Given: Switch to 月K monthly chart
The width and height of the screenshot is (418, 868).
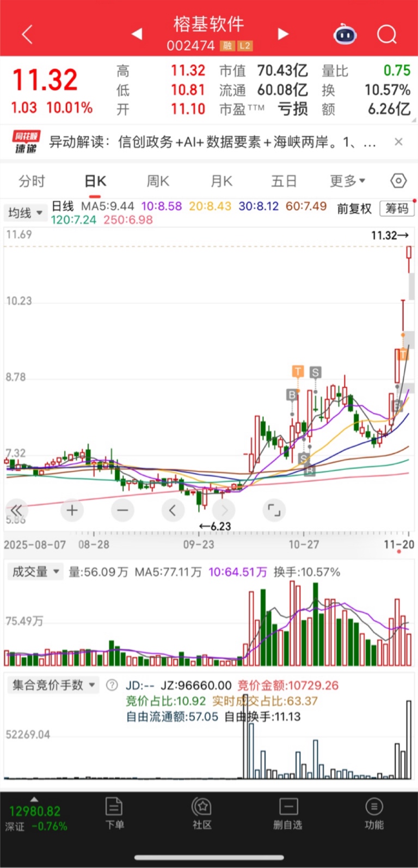Looking at the screenshot, I should click(x=222, y=181).
